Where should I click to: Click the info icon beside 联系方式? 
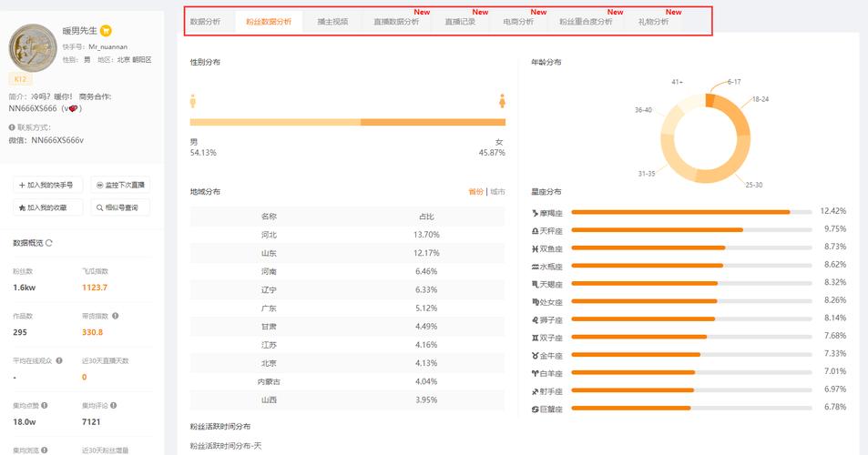point(12,127)
